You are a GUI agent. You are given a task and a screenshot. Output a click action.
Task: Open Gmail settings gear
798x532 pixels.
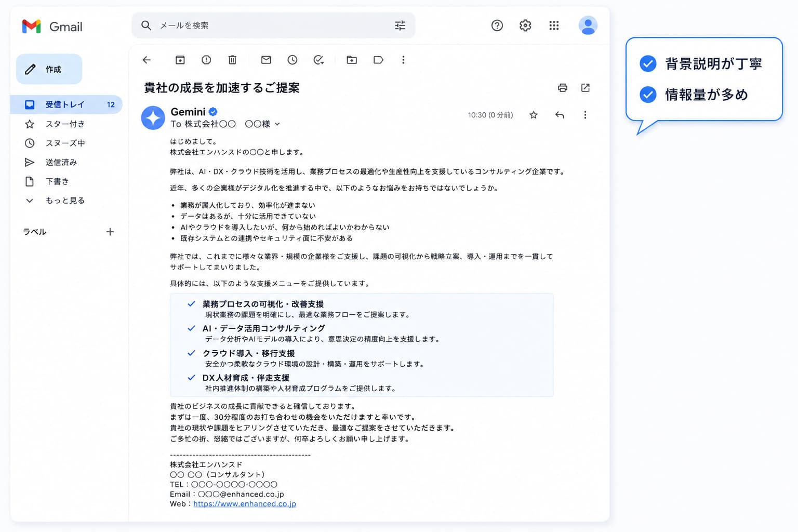pos(525,25)
